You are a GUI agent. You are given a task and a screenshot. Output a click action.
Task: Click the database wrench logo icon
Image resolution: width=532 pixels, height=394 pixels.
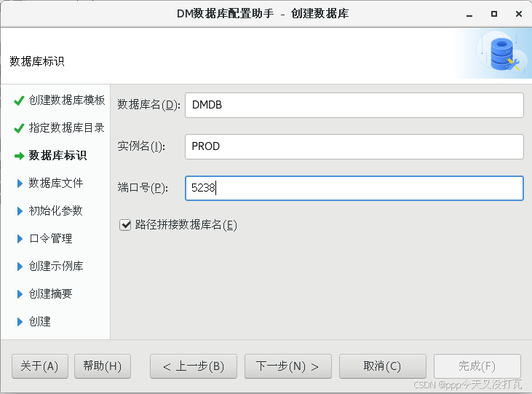pyautogui.click(x=504, y=55)
